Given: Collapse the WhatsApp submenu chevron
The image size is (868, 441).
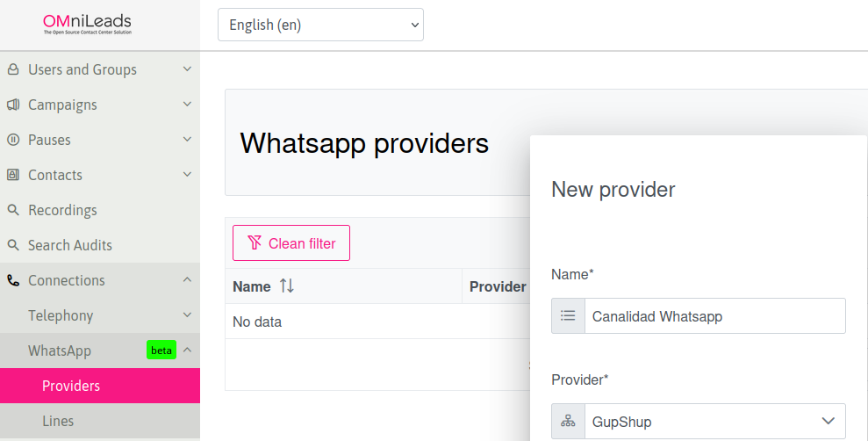Looking at the screenshot, I should point(187,351).
